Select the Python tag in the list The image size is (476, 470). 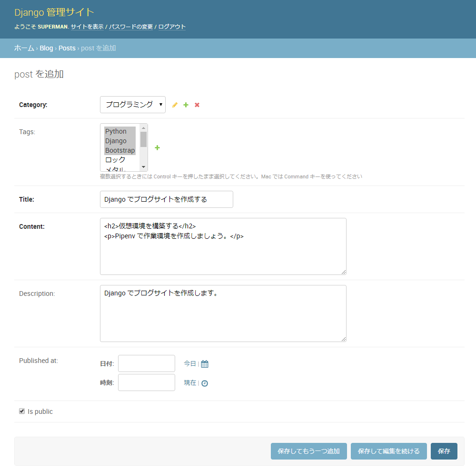(120, 131)
